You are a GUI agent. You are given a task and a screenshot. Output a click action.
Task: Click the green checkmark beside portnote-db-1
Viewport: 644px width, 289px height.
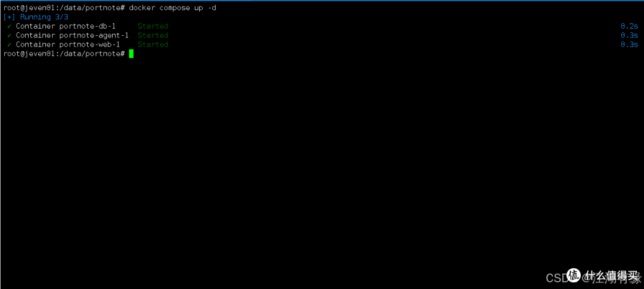[10, 26]
